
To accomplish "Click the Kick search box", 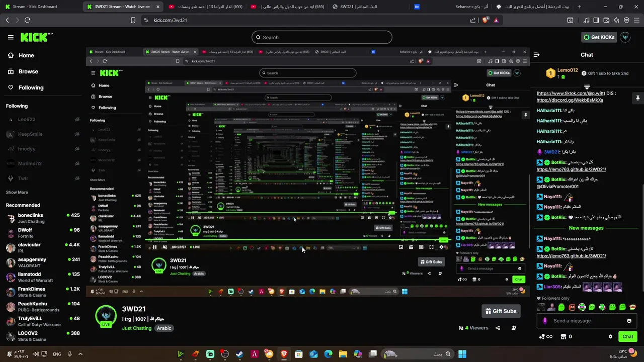I will 322,37.
